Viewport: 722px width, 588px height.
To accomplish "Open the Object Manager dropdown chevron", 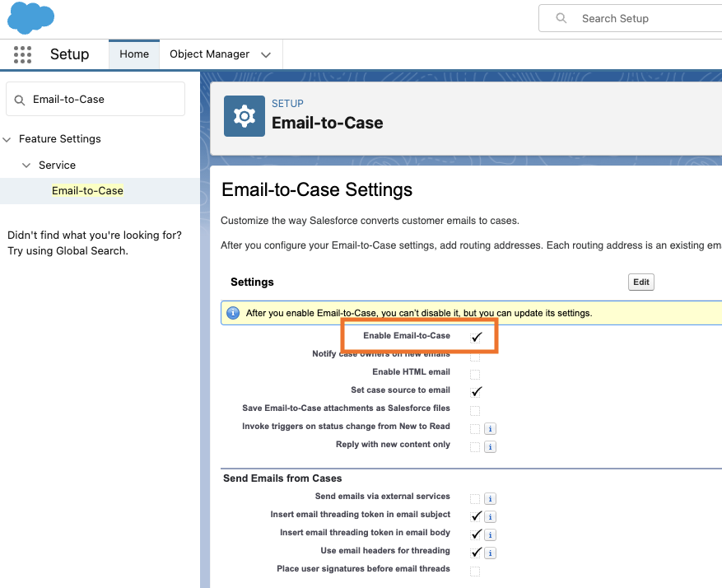I will coord(266,55).
